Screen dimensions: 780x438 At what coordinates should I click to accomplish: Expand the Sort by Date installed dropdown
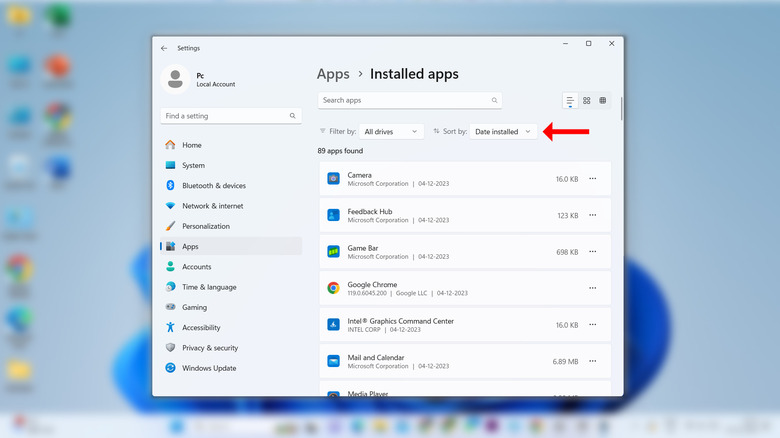click(x=503, y=131)
